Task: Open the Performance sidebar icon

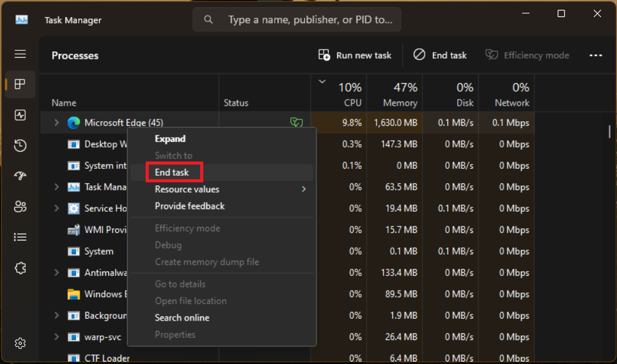Action: 20,115
